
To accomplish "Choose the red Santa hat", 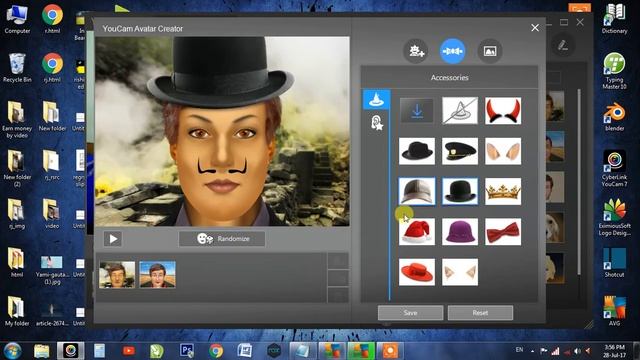I will [417, 231].
